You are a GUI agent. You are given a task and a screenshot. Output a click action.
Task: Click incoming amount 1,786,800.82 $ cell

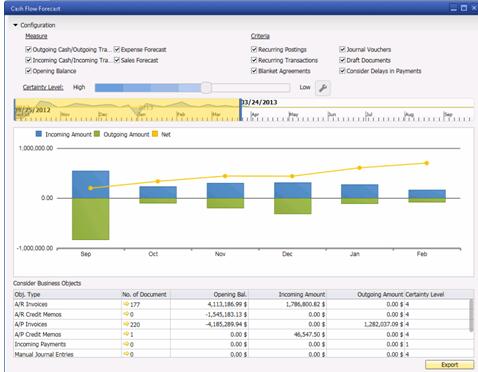287,304
